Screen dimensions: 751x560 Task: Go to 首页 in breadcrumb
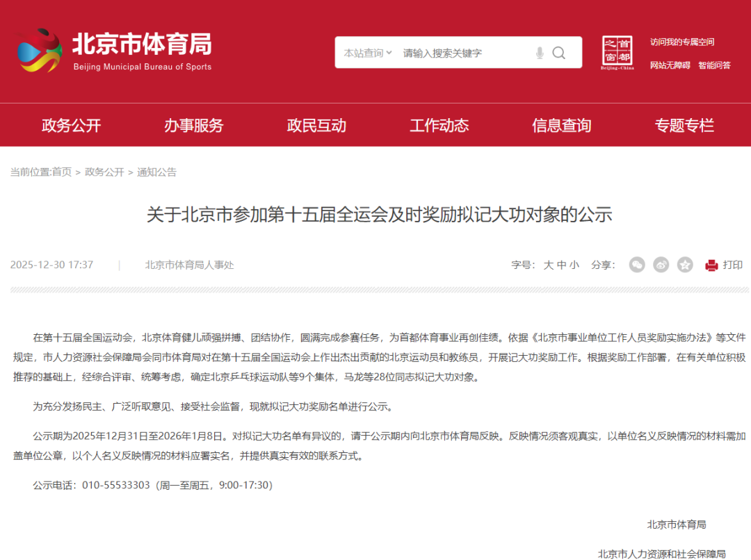coord(62,172)
